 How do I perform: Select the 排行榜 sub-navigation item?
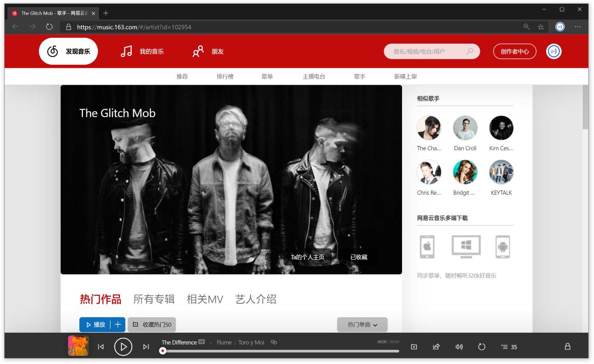[x=225, y=76]
